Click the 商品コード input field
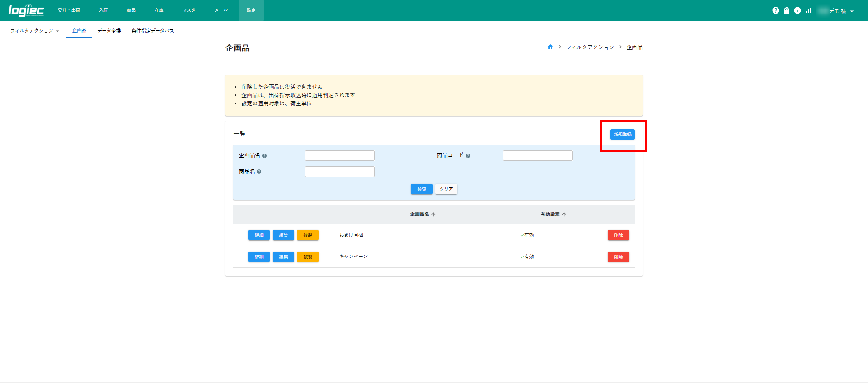868x383 pixels. tap(537, 156)
